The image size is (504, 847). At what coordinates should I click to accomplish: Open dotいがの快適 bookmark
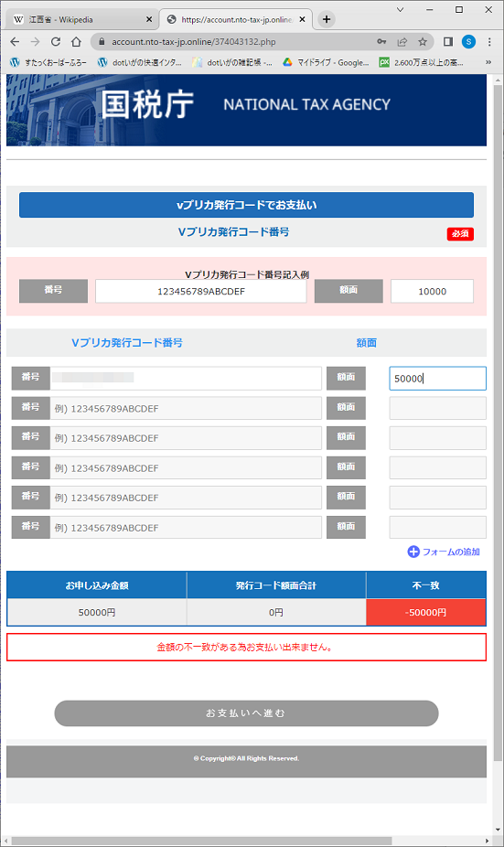[140, 62]
